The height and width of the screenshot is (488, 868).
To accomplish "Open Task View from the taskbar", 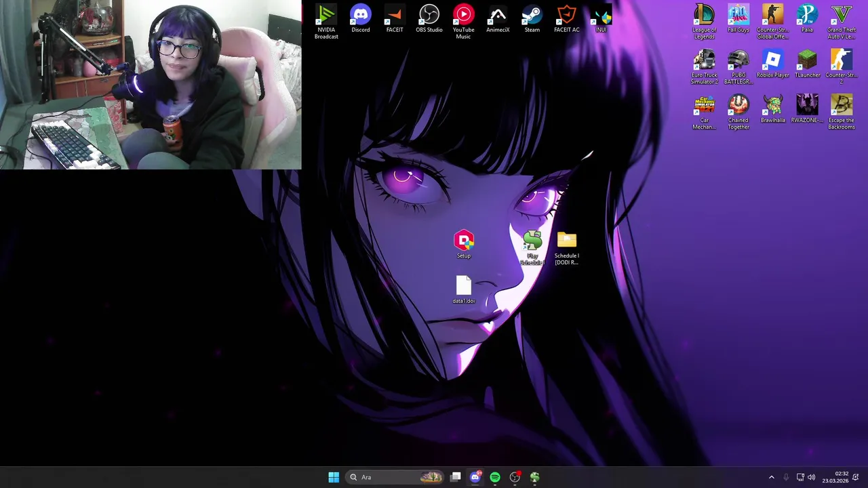I will coord(456,477).
